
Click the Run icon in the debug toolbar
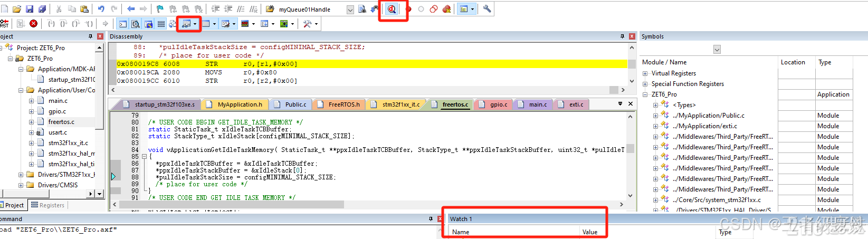click(x=21, y=24)
